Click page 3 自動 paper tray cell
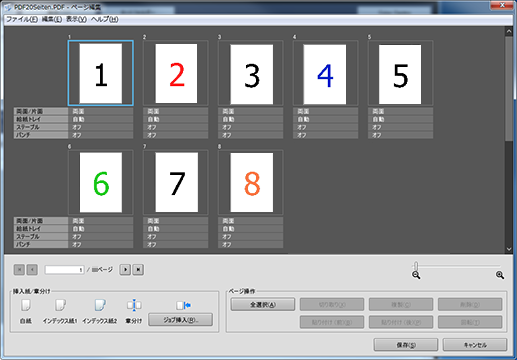The width and height of the screenshot is (517, 360). point(251,119)
